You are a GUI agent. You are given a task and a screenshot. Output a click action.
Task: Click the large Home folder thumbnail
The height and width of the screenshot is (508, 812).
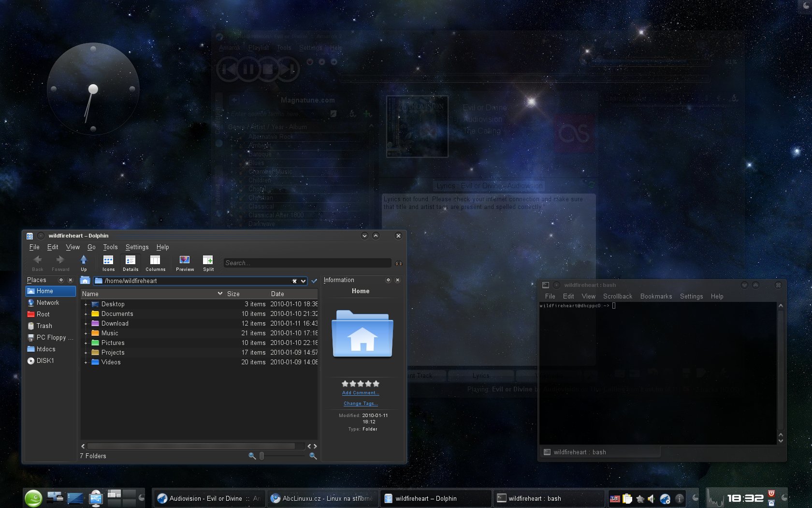coord(362,333)
